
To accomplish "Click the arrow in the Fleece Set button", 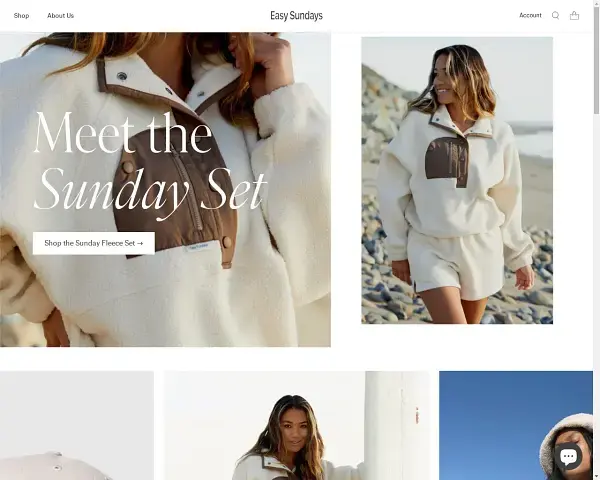I will click(x=140, y=243).
